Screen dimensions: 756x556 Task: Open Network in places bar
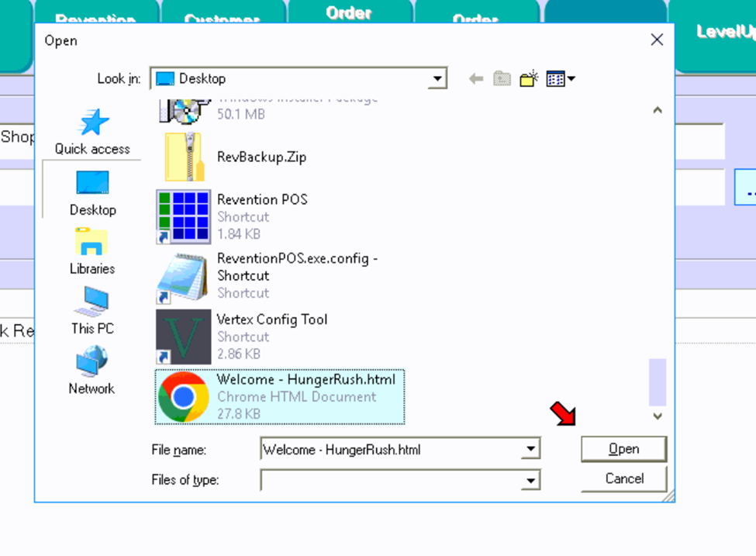click(91, 371)
